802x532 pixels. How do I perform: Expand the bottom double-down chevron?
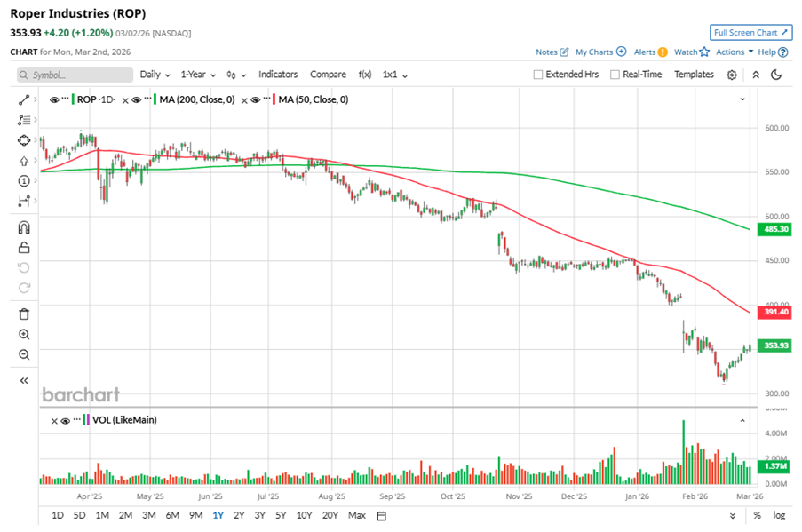click(x=733, y=516)
